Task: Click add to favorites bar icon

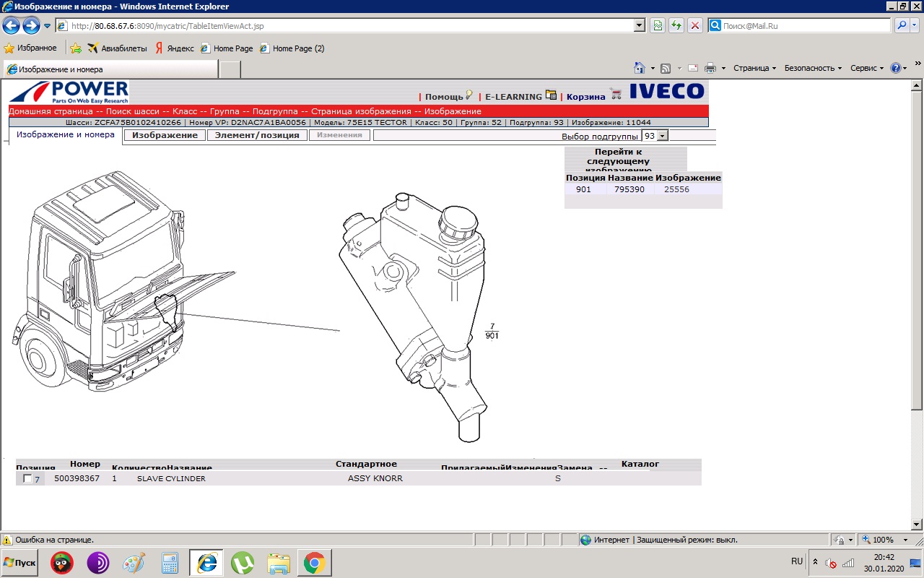Action: [76, 48]
